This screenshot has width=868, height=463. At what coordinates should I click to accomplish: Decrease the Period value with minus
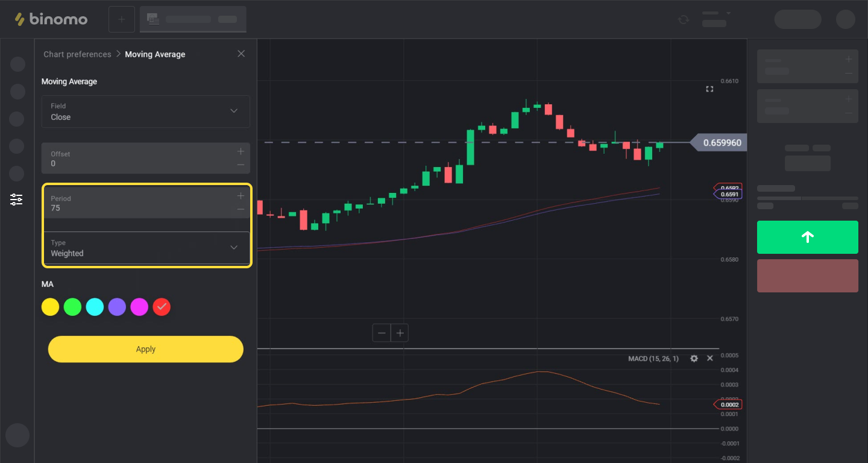241,209
